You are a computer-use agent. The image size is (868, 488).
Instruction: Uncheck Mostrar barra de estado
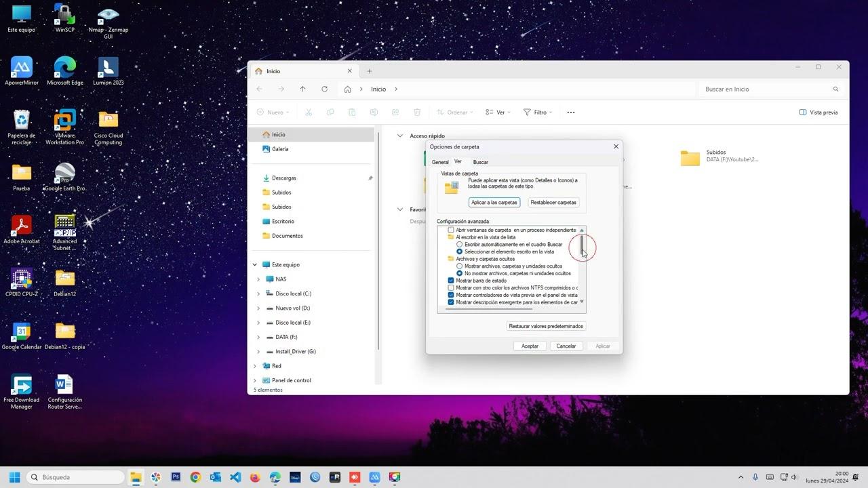[451, 280]
